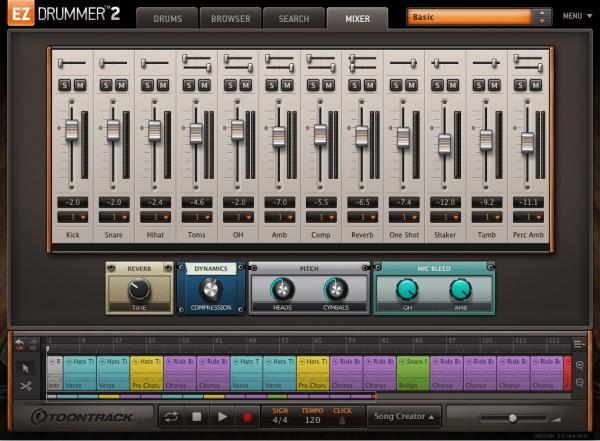Click the 4/4 time signature
The height and width of the screenshot is (441, 600).
(x=280, y=420)
